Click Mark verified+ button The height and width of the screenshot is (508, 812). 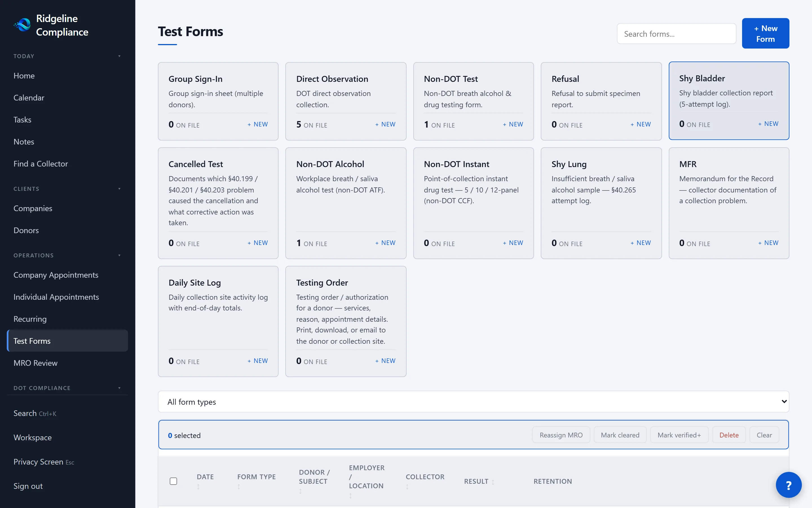679,435
